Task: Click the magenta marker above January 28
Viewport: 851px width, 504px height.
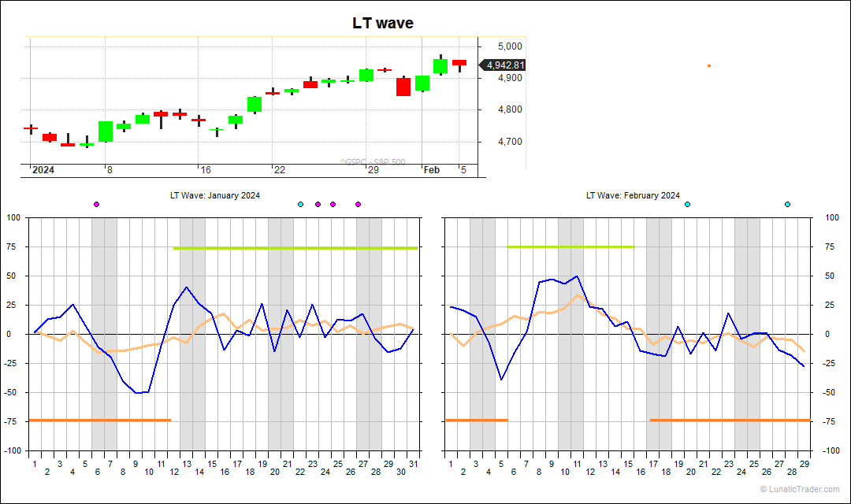Action: [357, 203]
